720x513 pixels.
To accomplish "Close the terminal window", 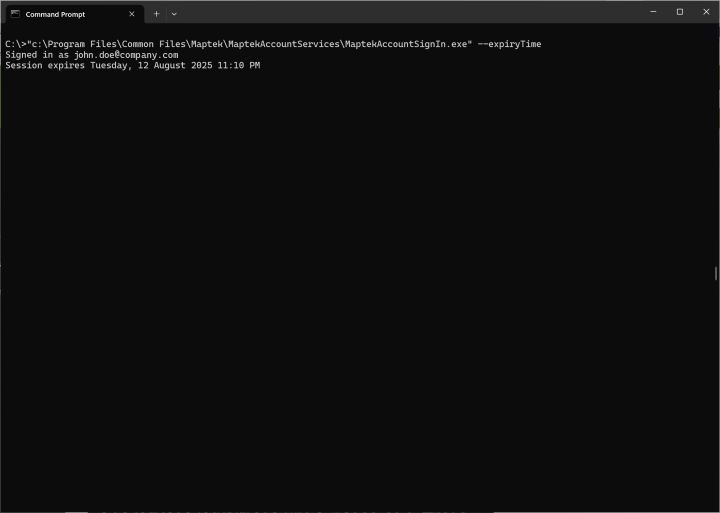I will click(x=706, y=12).
